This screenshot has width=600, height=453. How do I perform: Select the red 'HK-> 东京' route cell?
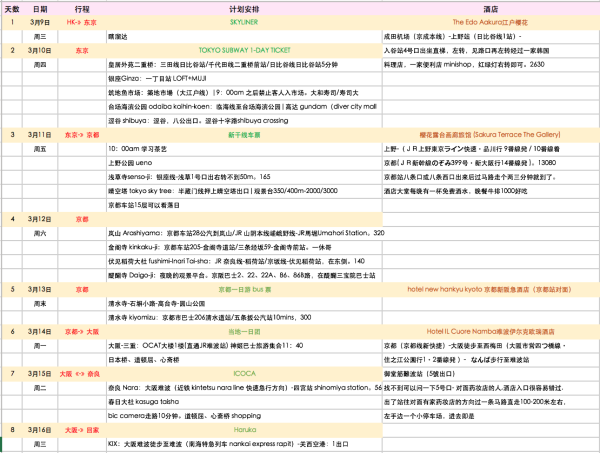(82, 23)
